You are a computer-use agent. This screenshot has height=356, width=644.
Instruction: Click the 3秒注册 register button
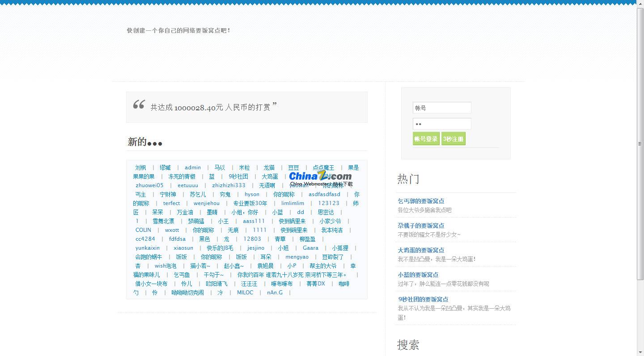tap(453, 139)
